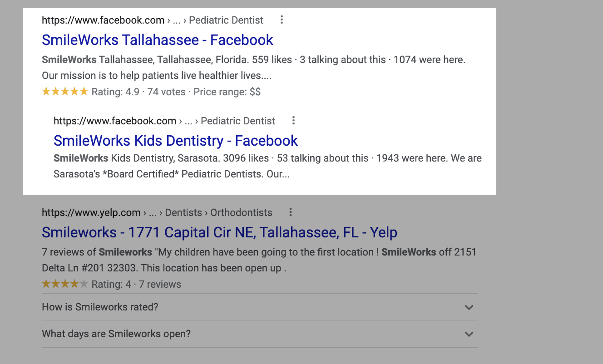This screenshot has width=603, height=364.
Task: Click Orthodontists breadcrumb in Yelp result
Action: click(242, 212)
